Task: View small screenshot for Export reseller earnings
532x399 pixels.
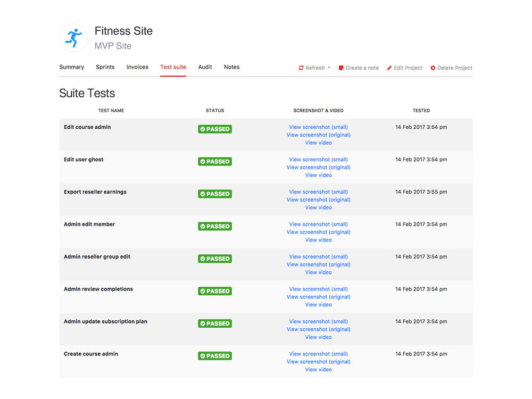Action: (x=318, y=192)
